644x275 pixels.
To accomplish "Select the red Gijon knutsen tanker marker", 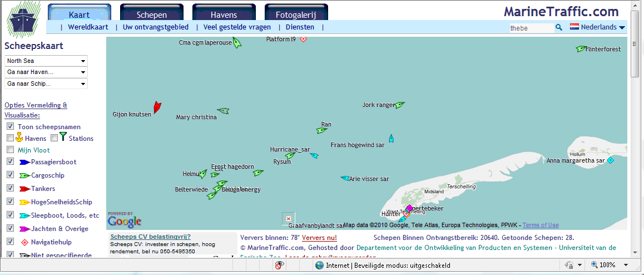I will coord(157,107).
